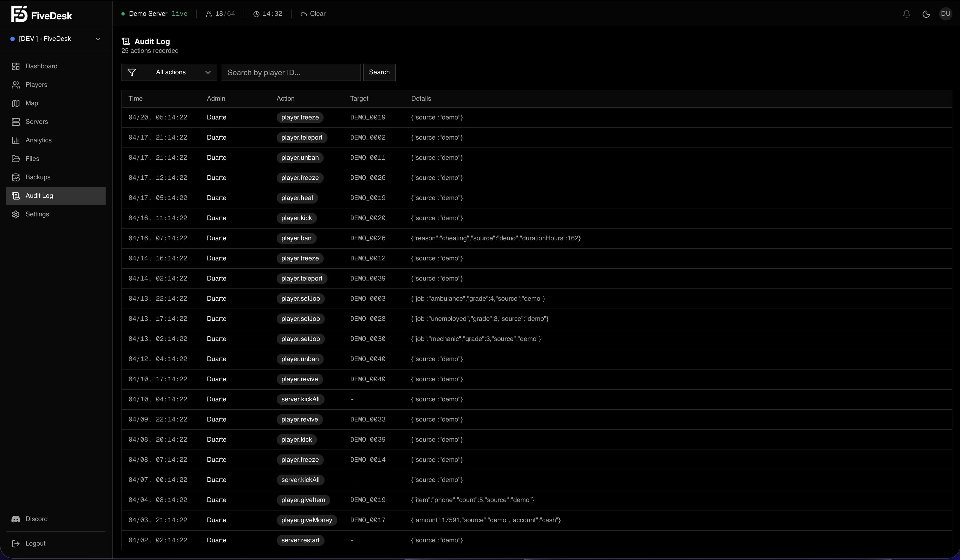Image resolution: width=960 pixels, height=560 pixels.
Task: Click the unemployed job details text
Action: coord(480,319)
